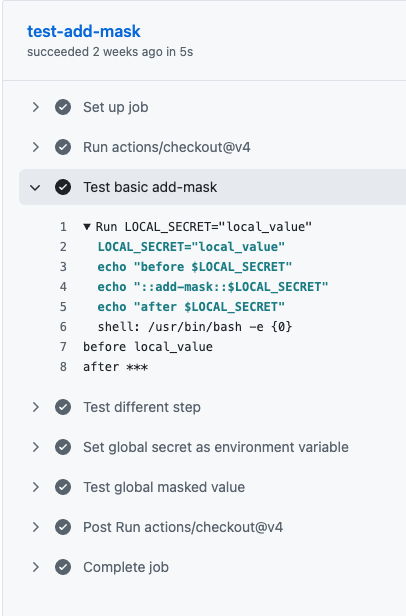Click the Run LOCAL_SECRET="local_value" log line
Image resolution: width=406 pixels, height=616 pixels.
point(204,227)
